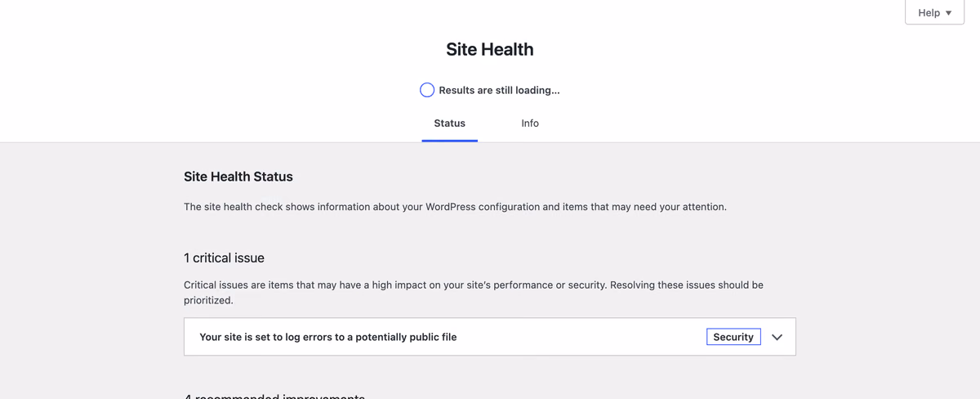
Task: Click the 'Critical issues are items' paragraph
Action: click(x=474, y=293)
